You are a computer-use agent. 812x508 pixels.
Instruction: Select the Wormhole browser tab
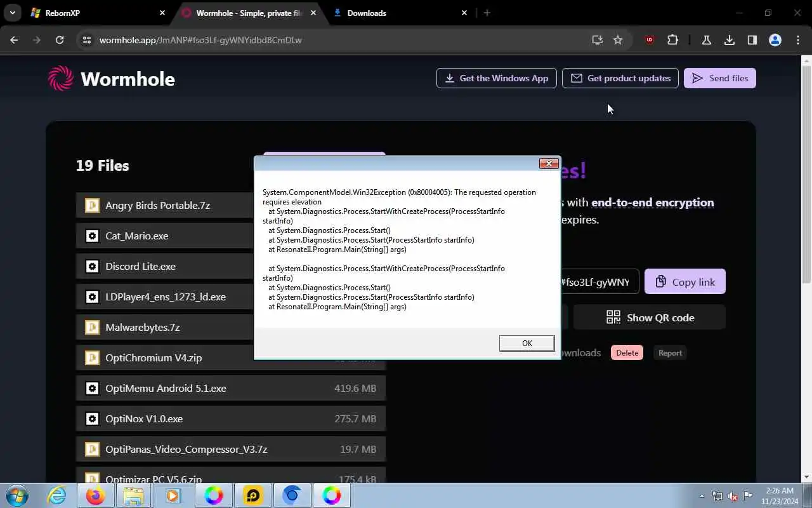pos(249,13)
